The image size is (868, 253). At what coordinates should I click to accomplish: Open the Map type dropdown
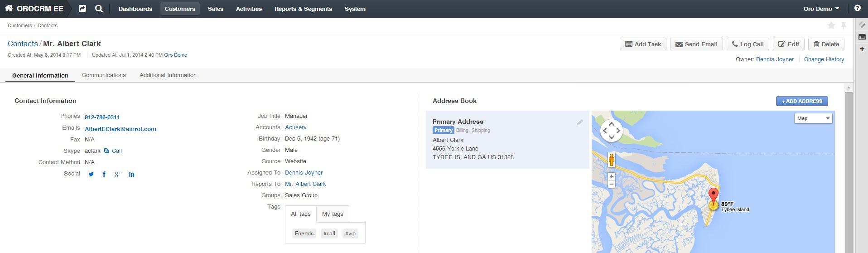[x=813, y=118]
